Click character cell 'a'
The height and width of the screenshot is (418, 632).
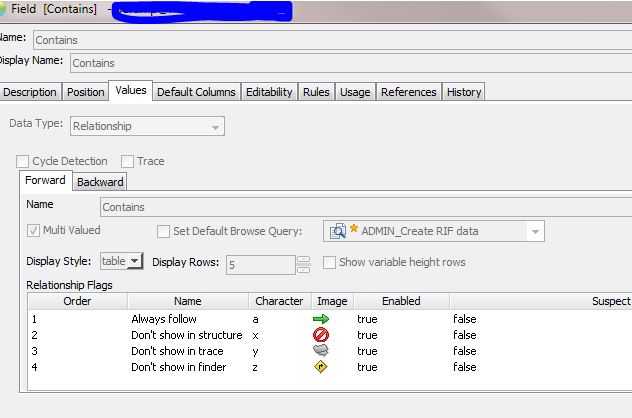[255, 320]
